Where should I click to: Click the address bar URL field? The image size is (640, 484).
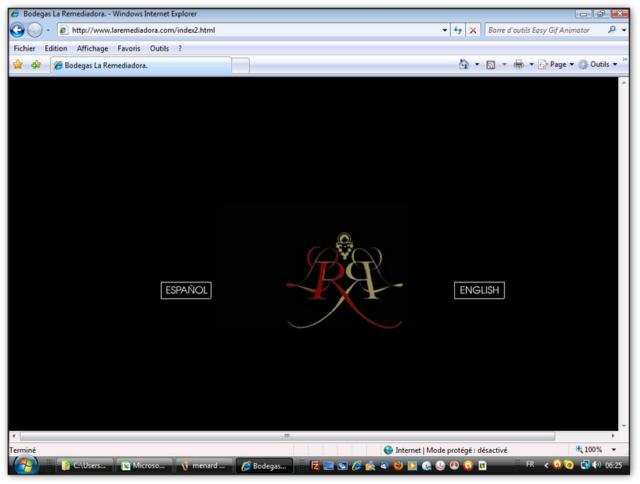[x=249, y=30]
